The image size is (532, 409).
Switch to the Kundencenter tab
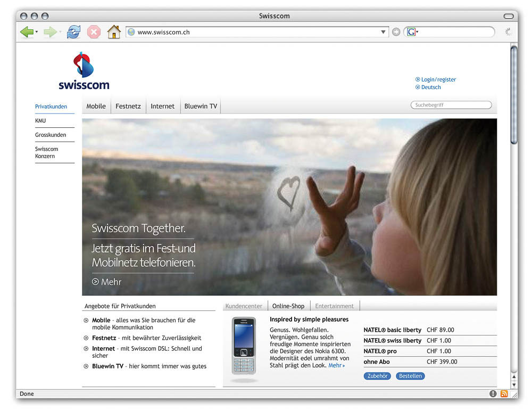[x=244, y=306]
